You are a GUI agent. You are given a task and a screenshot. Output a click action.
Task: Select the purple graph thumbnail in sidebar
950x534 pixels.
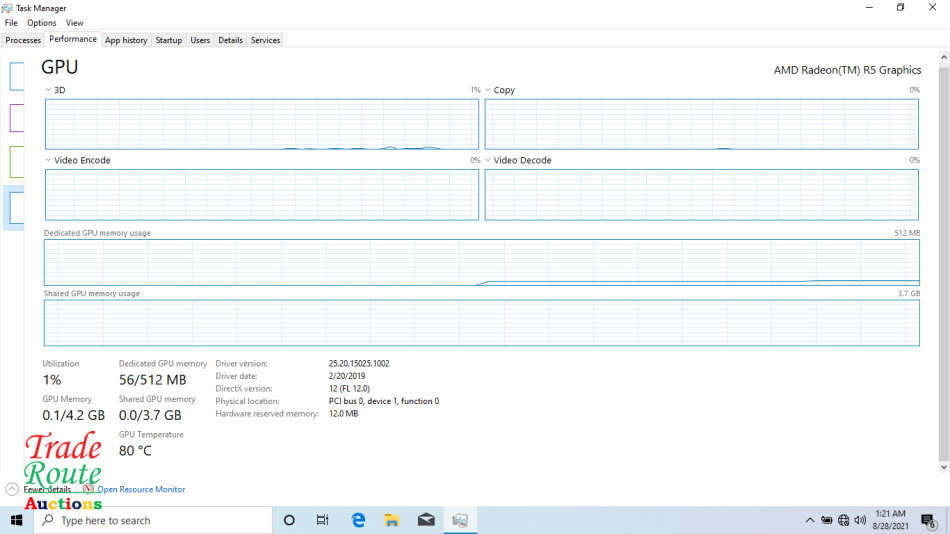[16, 118]
